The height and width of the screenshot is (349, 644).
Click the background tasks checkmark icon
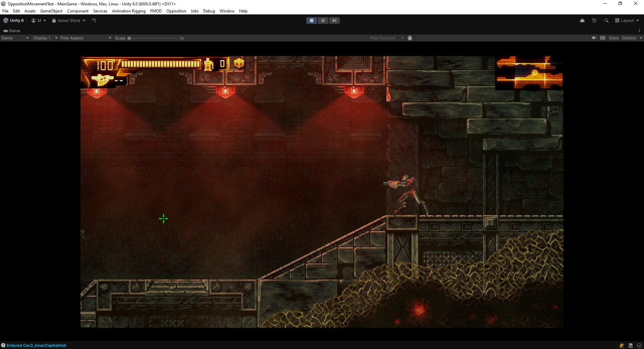639,345
